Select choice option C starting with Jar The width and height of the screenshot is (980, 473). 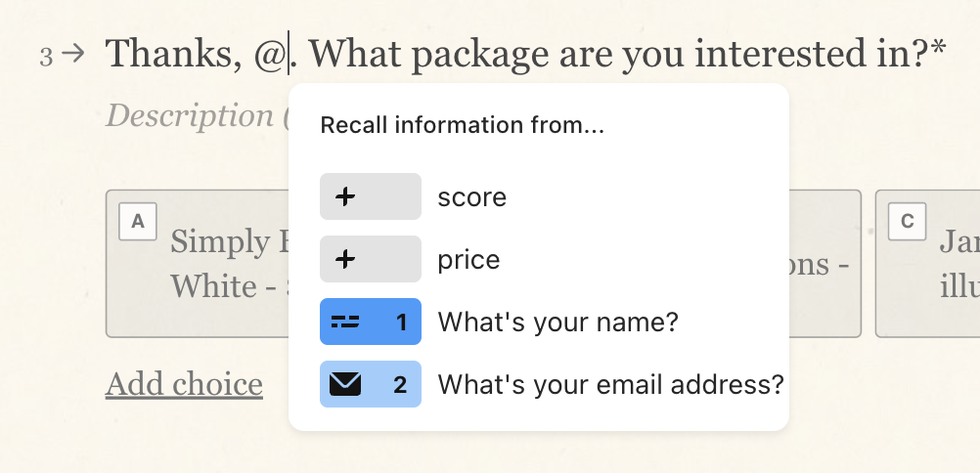[927, 264]
